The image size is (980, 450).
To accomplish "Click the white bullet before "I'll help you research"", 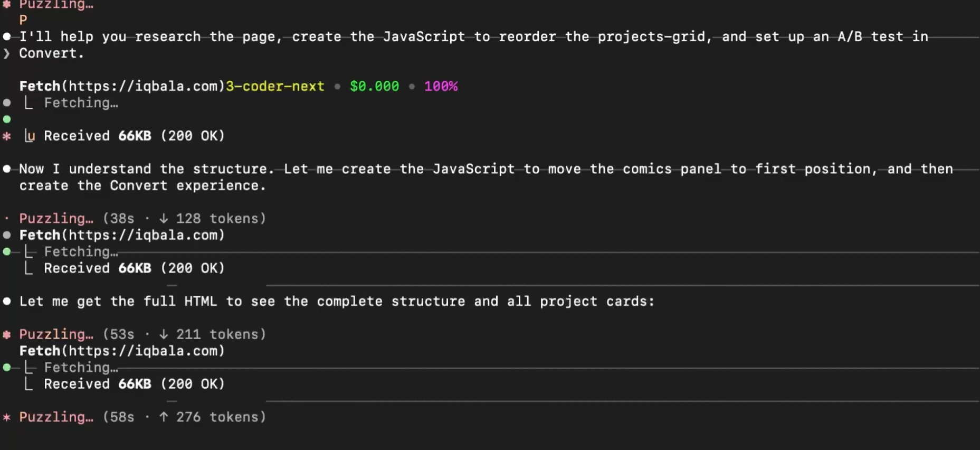I will tap(7, 36).
